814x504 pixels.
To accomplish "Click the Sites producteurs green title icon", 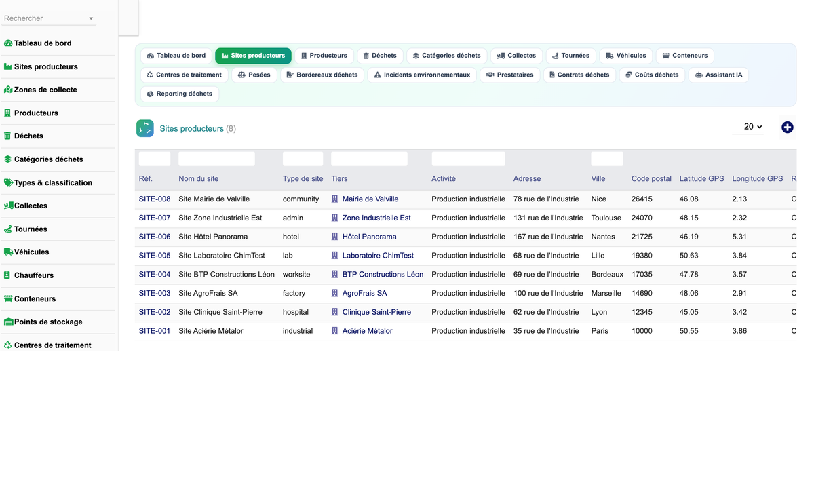I will 145,128.
